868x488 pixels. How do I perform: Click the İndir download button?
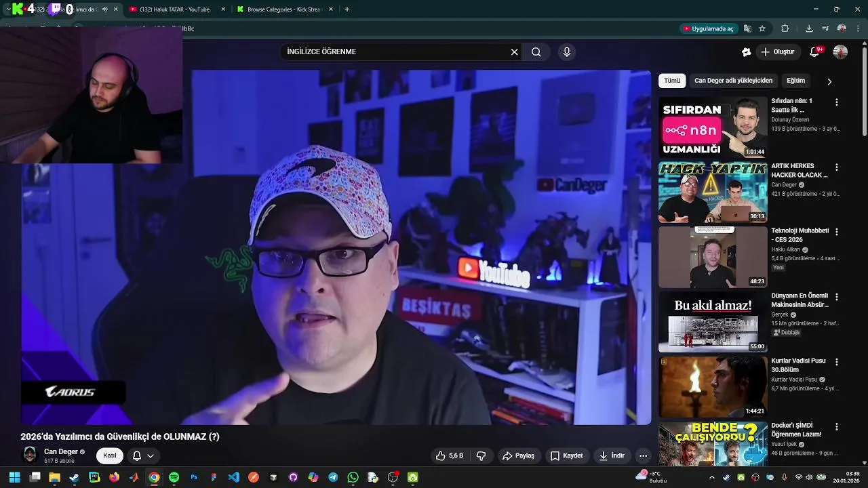pos(612,455)
